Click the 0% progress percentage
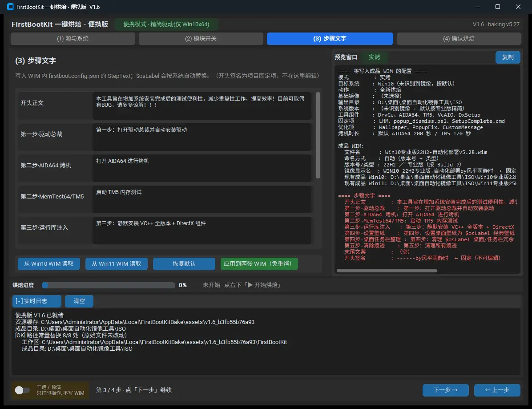The image size is (532, 409). pyautogui.click(x=182, y=285)
